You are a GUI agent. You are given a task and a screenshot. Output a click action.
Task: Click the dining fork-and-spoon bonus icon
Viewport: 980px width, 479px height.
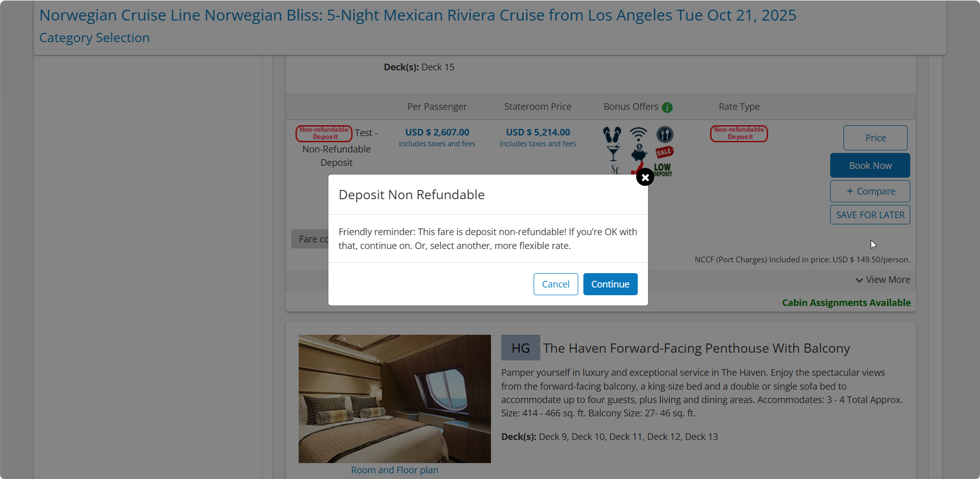coord(665,135)
